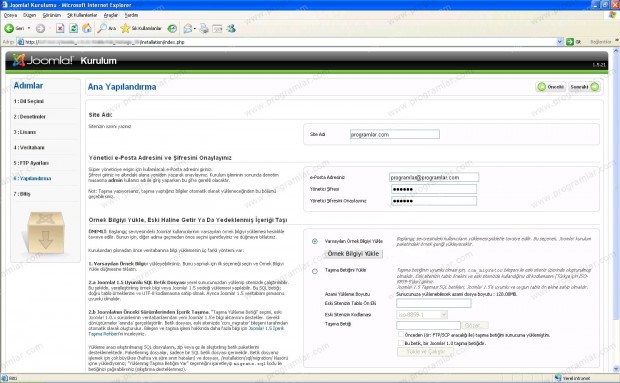620x383 pixels.
Task: Select Varsayılan Örnek Bilgiyi Yükle radio button
Action: (x=315, y=241)
